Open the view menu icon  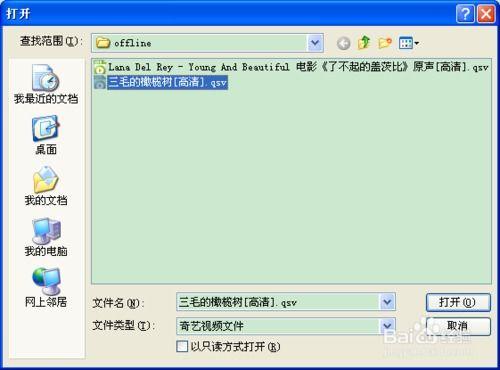tap(409, 43)
